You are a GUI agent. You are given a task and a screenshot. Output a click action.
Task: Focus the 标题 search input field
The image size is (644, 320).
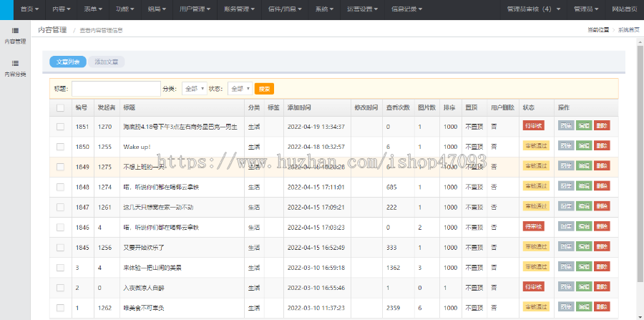(x=116, y=89)
